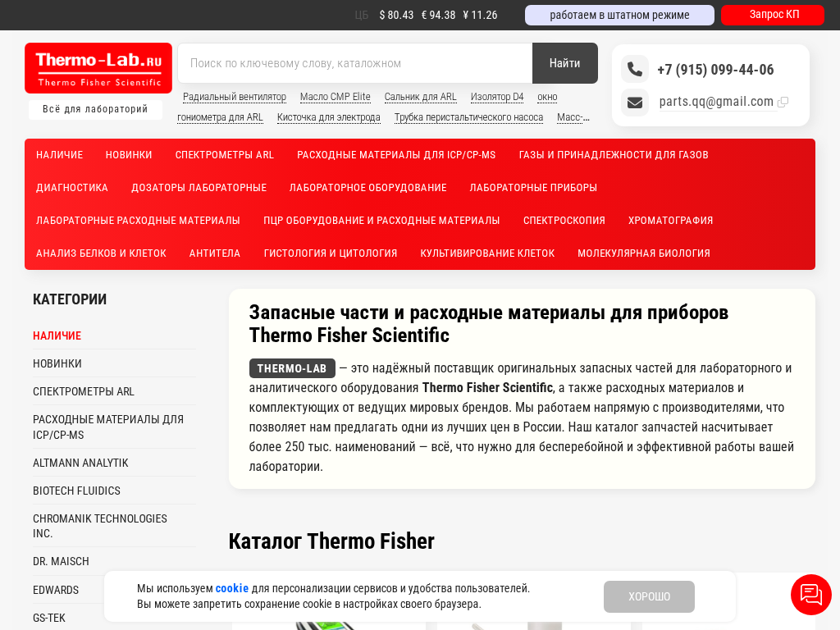840x630 pixels.
Task: Open ЛАБОРАТОРНЫЕ РАСХОДНЫЕ МАТЕРИАЛЫ menu item
Action: pyautogui.click(x=138, y=220)
